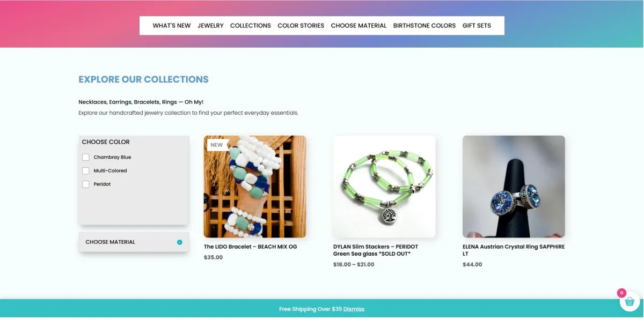The image size is (644, 320).
Task: Open the GIFT SETS menu item
Action: pyautogui.click(x=477, y=26)
